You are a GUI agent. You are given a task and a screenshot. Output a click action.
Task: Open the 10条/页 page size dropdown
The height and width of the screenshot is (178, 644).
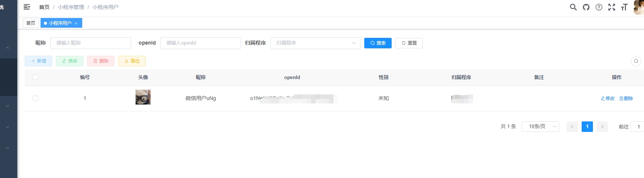pos(540,127)
